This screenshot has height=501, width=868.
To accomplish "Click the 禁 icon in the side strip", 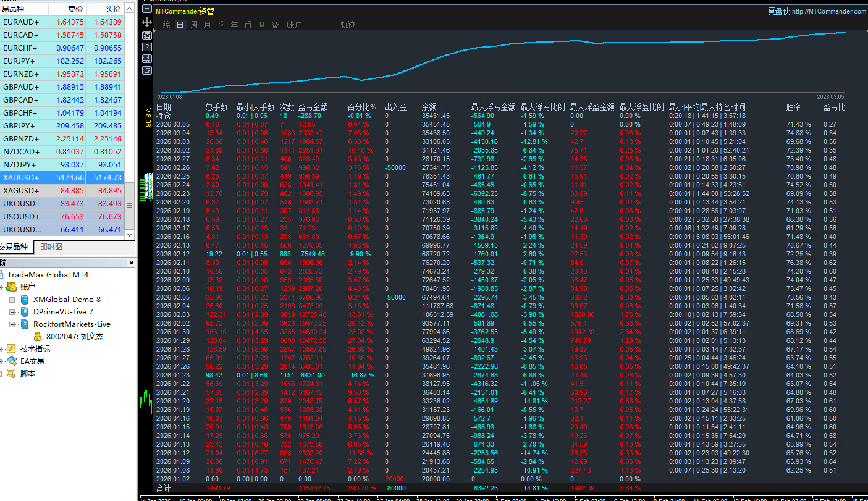I will click(x=147, y=58).
